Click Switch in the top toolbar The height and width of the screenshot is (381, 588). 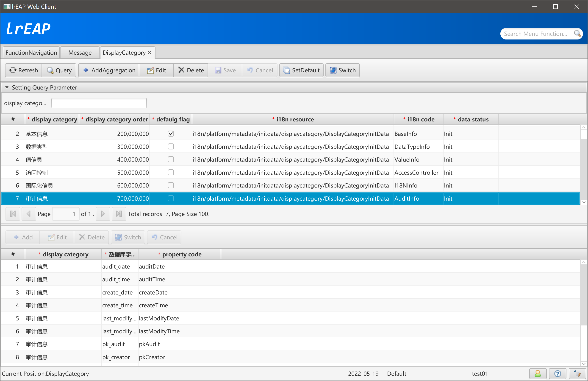click(x=342, y=70)
